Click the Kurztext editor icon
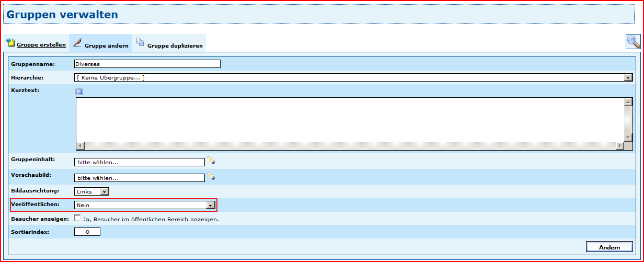The image size is (644, 262). tap(79, 92)
